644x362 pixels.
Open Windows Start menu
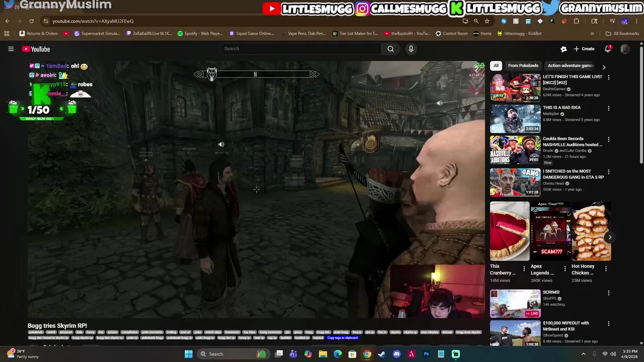coord(189,354)
